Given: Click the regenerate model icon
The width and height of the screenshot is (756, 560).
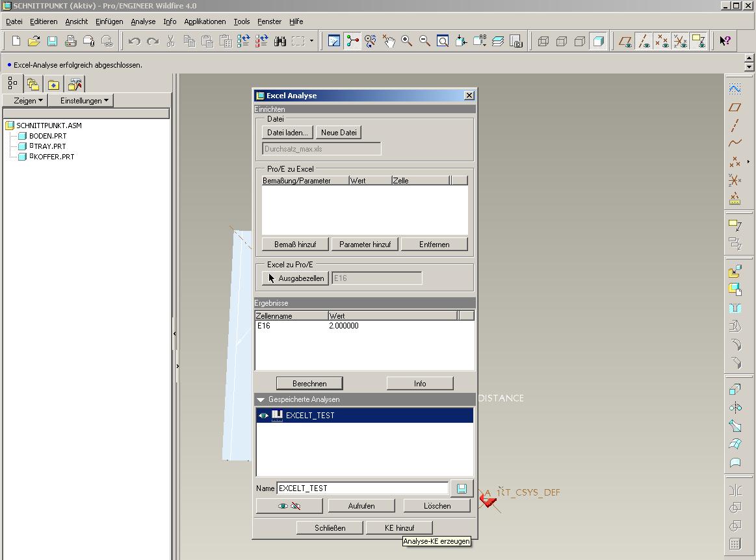Looking at the screenshot, I should 244,41.
